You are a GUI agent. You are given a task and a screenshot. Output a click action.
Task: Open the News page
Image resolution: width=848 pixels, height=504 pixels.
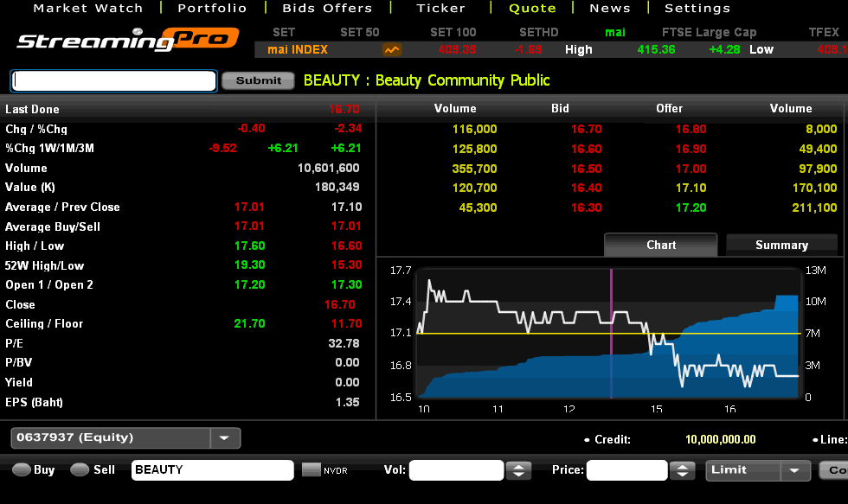point(610,8)
